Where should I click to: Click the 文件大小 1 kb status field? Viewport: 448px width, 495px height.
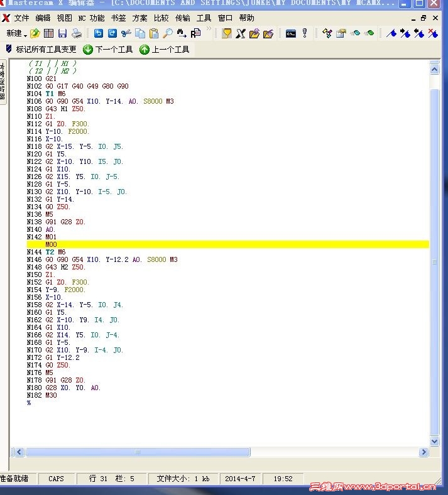coord(183,479)
